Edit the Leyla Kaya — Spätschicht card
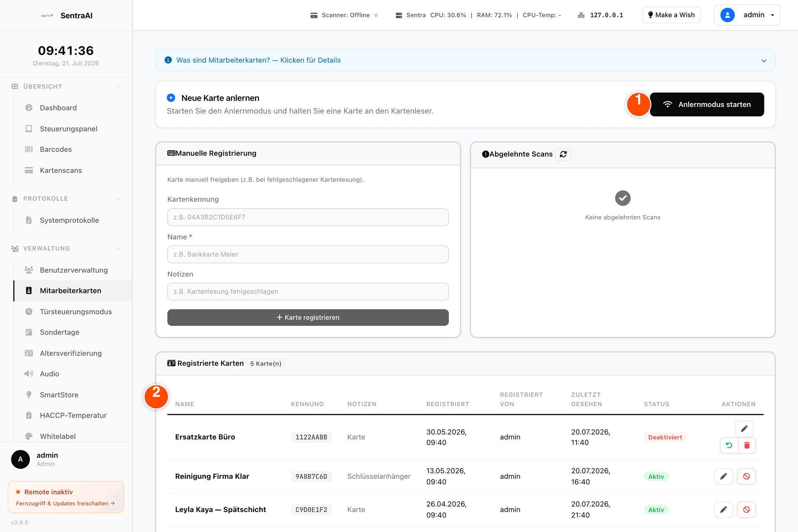 click(724, 510)
